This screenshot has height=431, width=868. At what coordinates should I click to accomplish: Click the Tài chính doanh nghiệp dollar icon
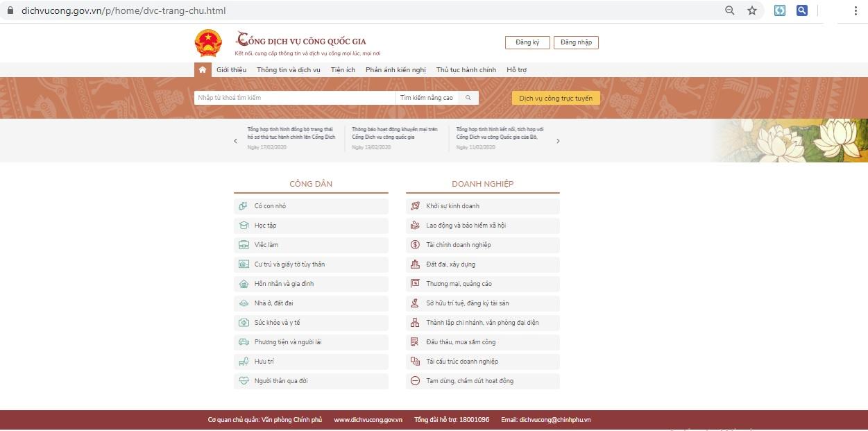click(415, 245)
